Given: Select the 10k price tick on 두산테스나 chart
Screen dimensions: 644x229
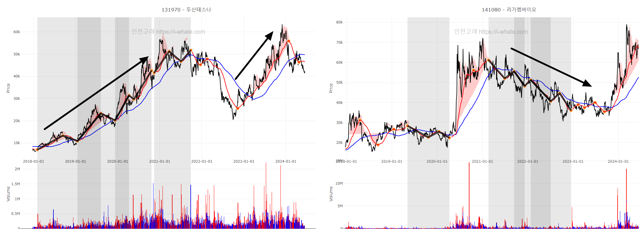Looking at the screenshot, I should (x=17, y=143).
